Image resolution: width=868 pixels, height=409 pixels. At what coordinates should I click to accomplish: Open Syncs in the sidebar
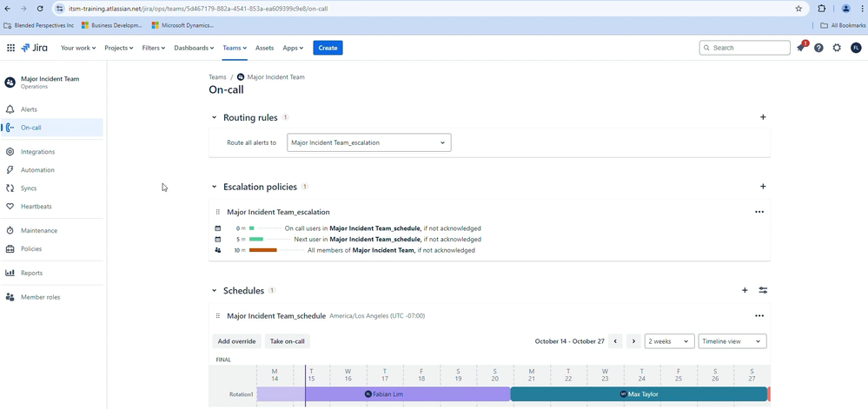click(51, 188)
